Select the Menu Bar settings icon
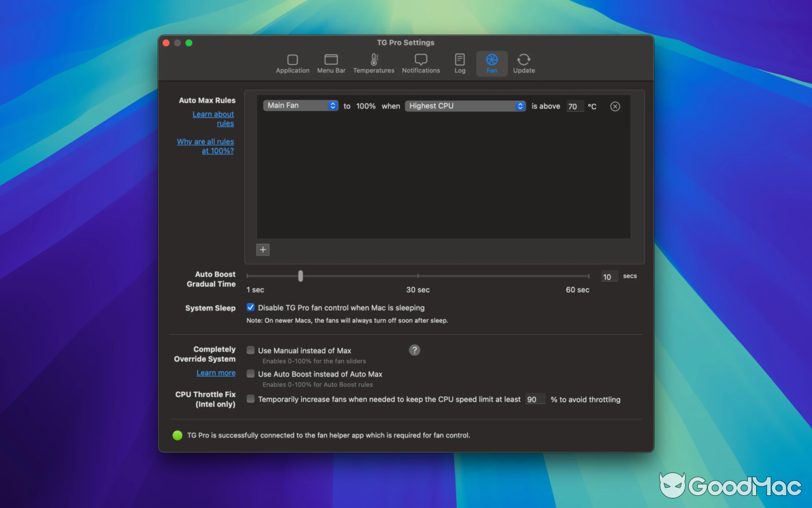The image size is (812, 508). click(x=331, y=63)
